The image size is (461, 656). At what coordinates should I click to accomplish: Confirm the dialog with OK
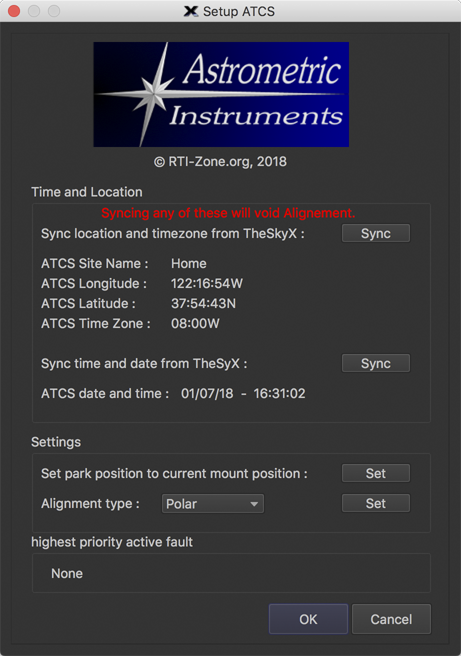coord(308,619)
